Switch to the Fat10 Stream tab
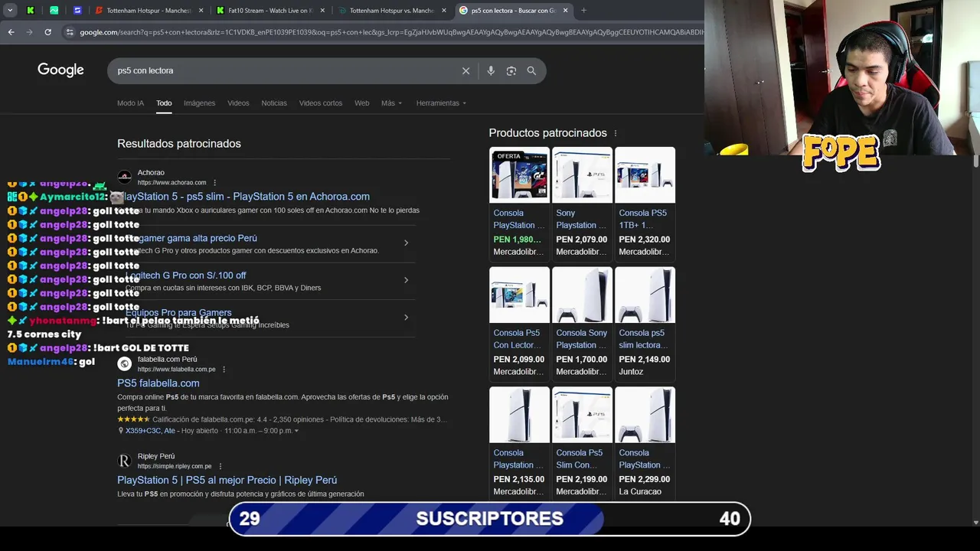The width and height of the screenshot is (980, 551). pyautogui.click(x=270, y=11)
